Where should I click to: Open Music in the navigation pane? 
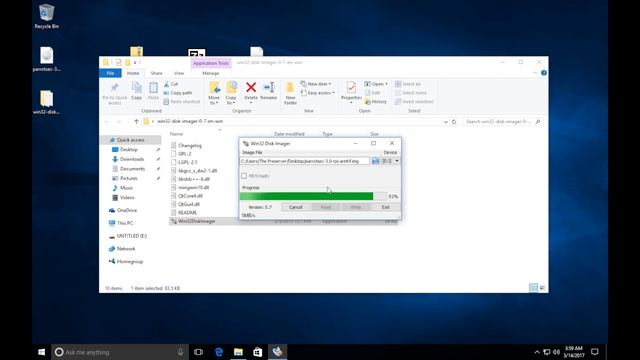click(127, 188)
